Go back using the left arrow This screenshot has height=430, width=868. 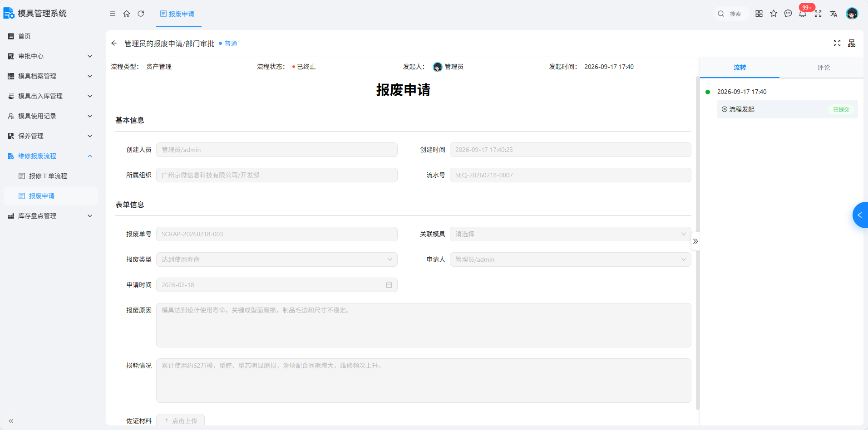coord(114,43)
